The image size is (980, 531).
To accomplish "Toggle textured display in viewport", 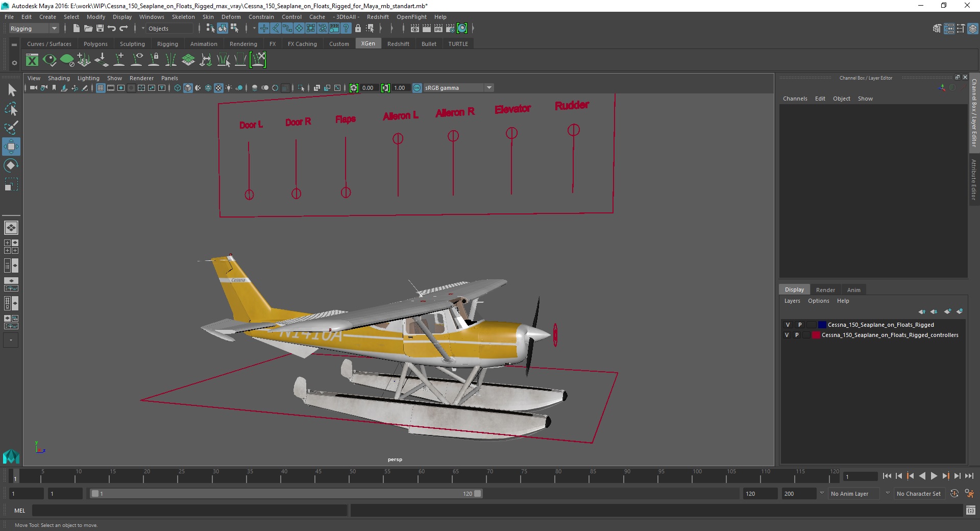I will point(218,88).
